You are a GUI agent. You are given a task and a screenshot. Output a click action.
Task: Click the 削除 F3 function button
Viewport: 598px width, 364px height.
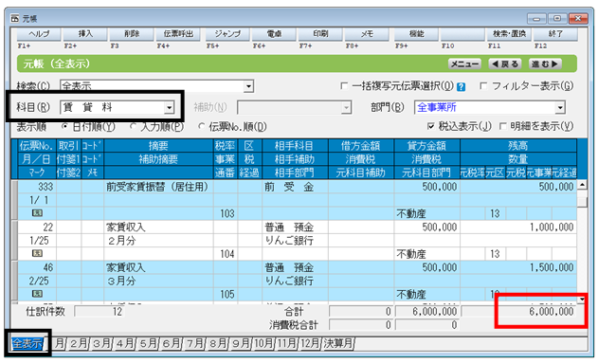click(x=132, y=34)
